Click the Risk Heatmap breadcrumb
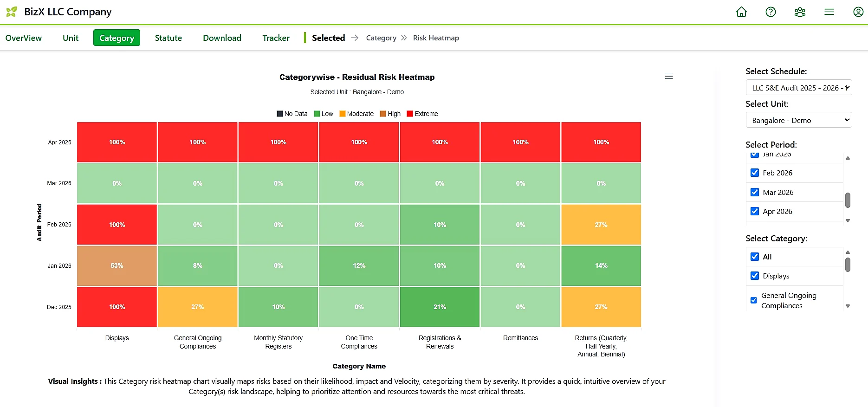Image resolution: width=868 pixels, height=407 pixels. tap(436, 38)
